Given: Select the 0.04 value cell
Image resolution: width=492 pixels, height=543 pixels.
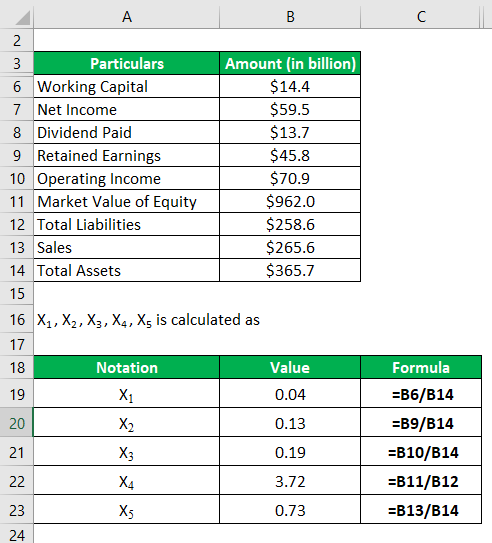Looking at the screenshot, I should coord(290,394).
